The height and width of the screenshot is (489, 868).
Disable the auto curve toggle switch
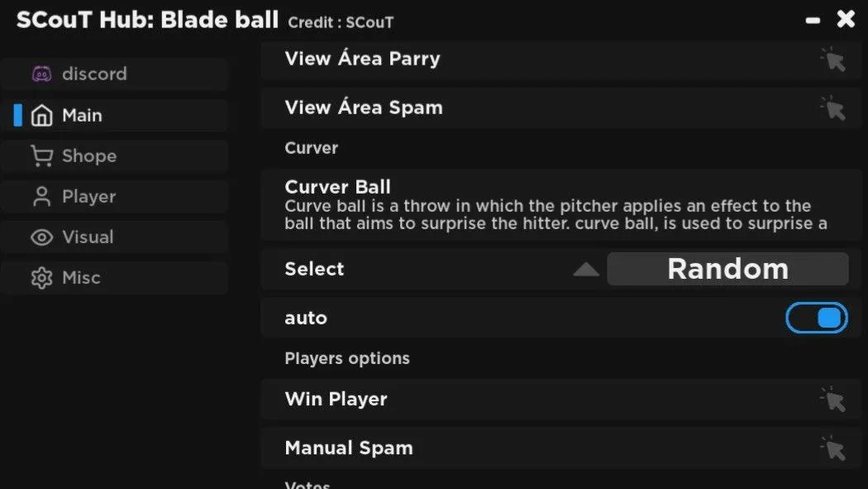pos(817,318)
